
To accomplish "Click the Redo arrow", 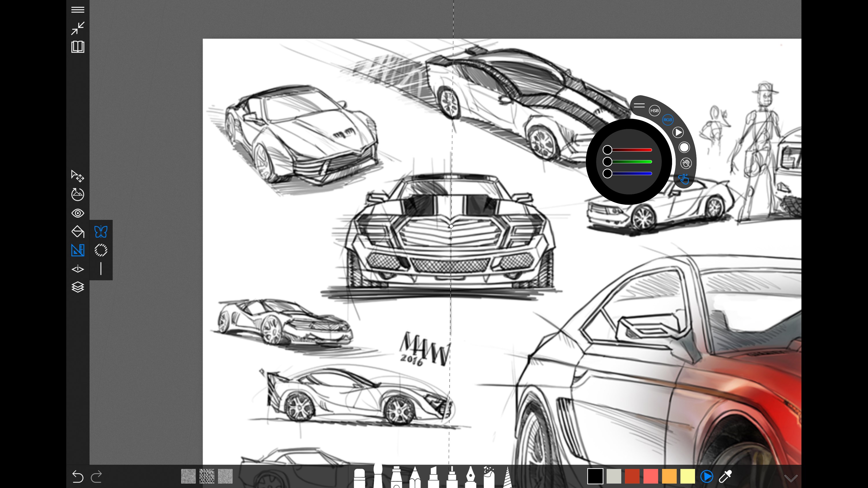I will click(x=98, y=477).
